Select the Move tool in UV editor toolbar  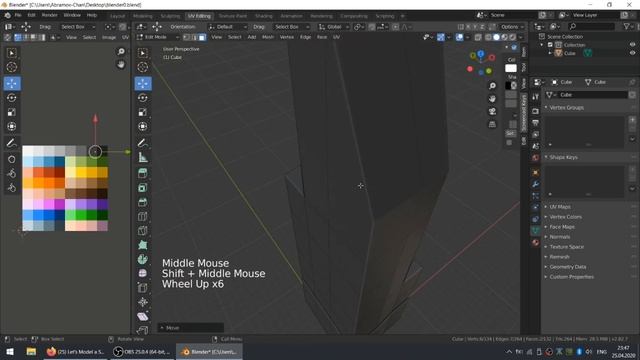click(x=12, y=83)
